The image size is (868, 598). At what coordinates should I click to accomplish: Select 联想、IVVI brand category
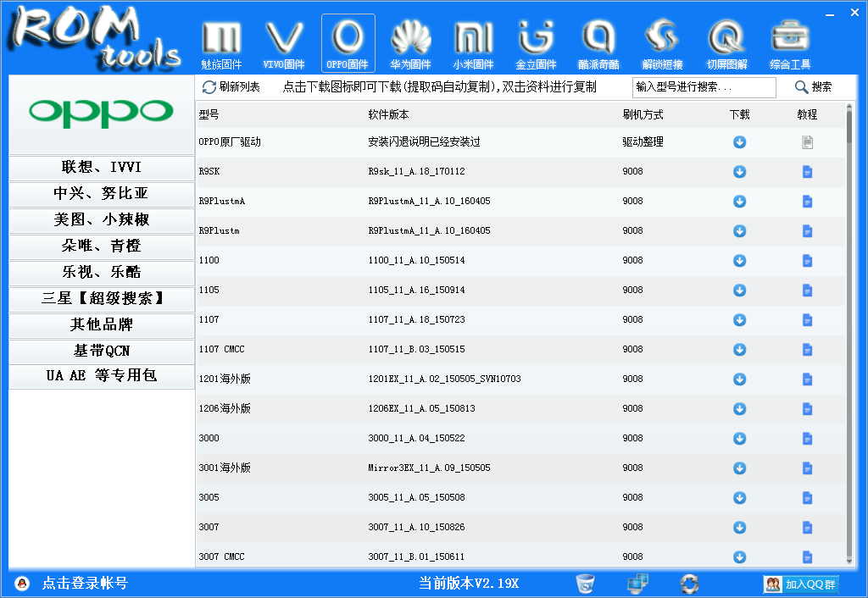click(102, 167)
